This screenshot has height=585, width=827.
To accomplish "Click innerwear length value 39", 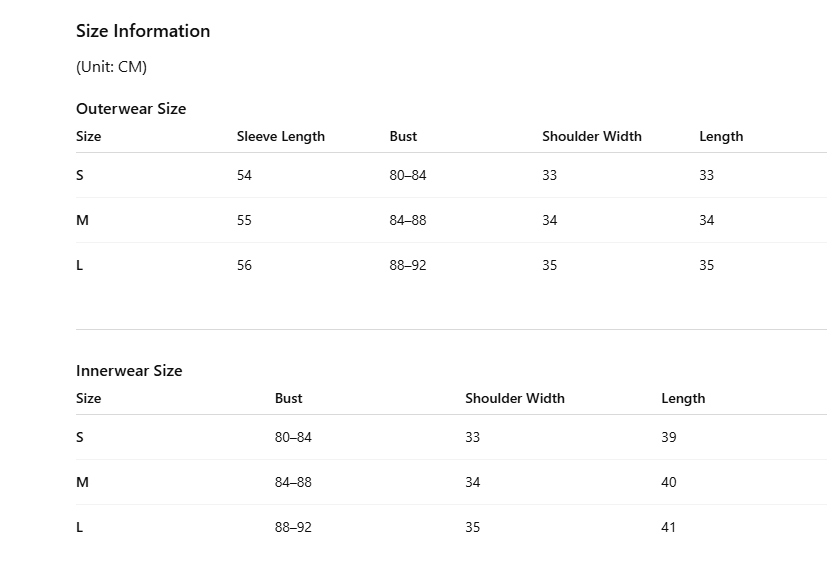I will click(669, 437).
